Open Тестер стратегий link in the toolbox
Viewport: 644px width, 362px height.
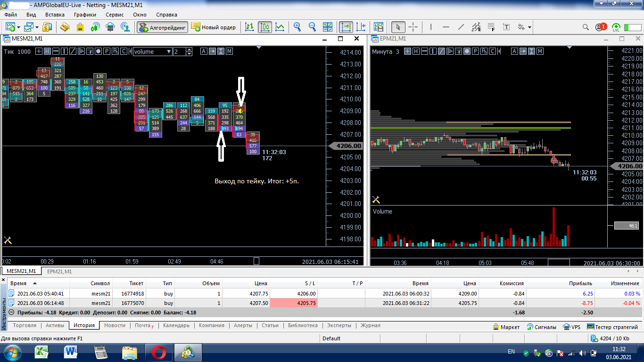[612, 327]
